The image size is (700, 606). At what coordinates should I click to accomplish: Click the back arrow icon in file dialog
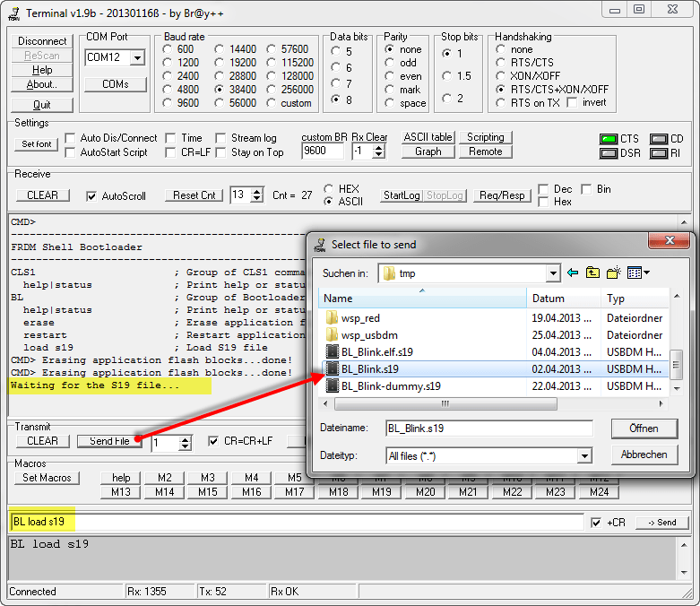click(572, 273)
